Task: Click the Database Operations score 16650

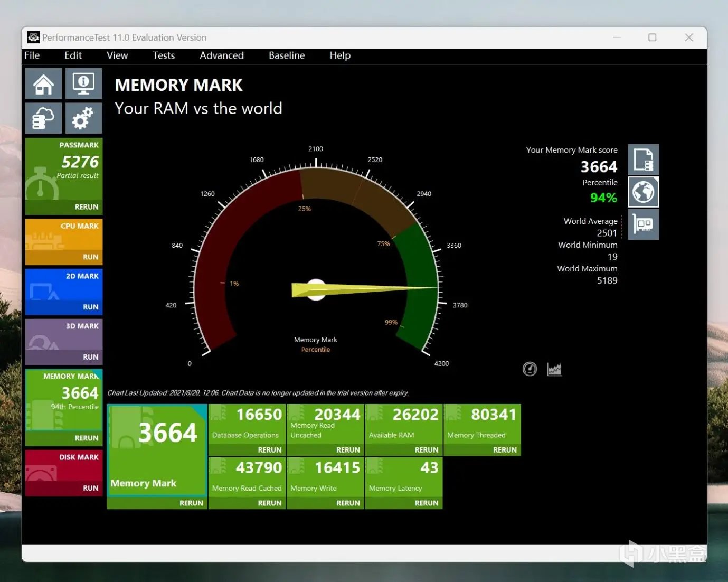Action: pos(259,415)
